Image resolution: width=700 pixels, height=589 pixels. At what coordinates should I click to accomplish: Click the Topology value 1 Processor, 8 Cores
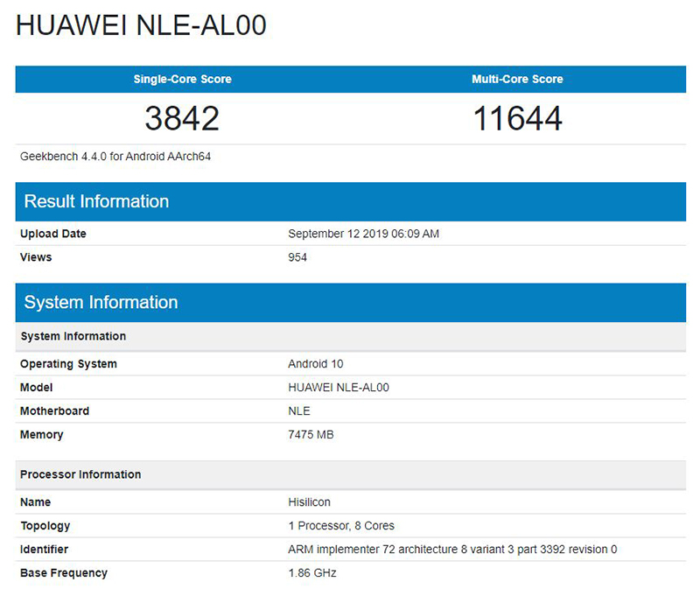click(x=341, y=526)
